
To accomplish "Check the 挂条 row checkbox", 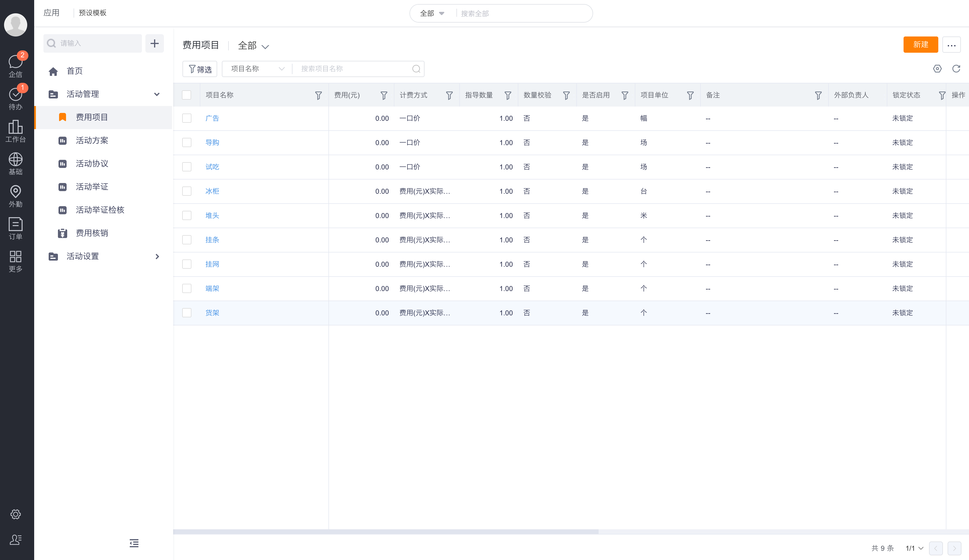I will point(187,240).
